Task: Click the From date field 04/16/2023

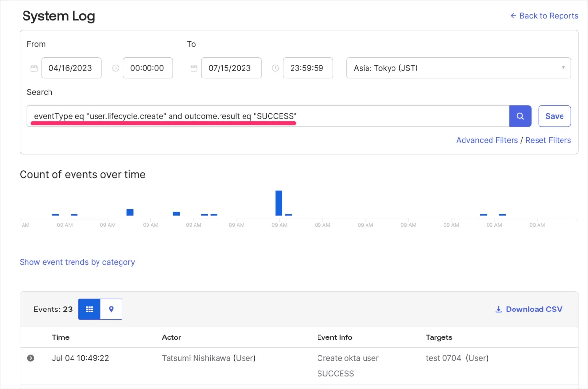Action: (72, 68)
